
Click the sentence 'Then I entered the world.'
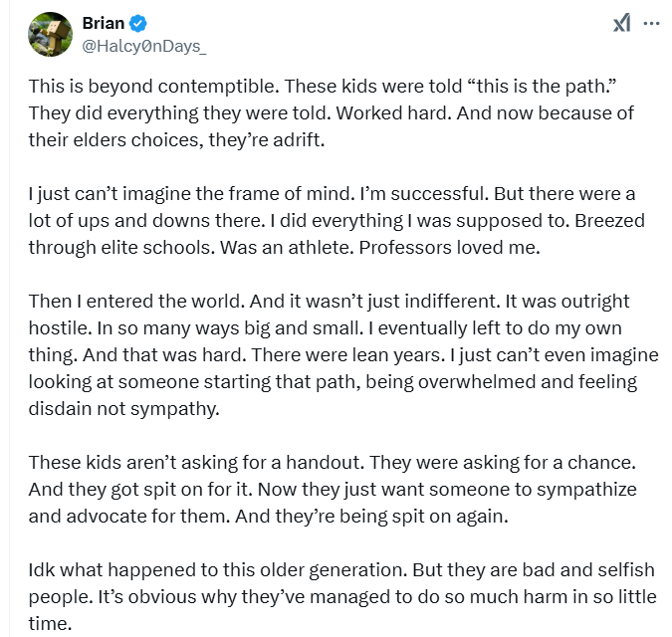coord(136,302)
